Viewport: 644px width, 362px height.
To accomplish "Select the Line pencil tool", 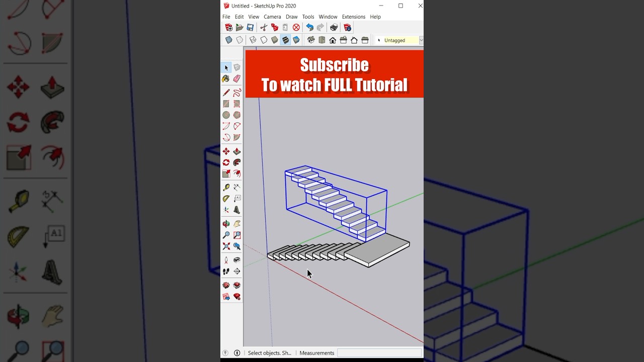I will coord(226,93).
